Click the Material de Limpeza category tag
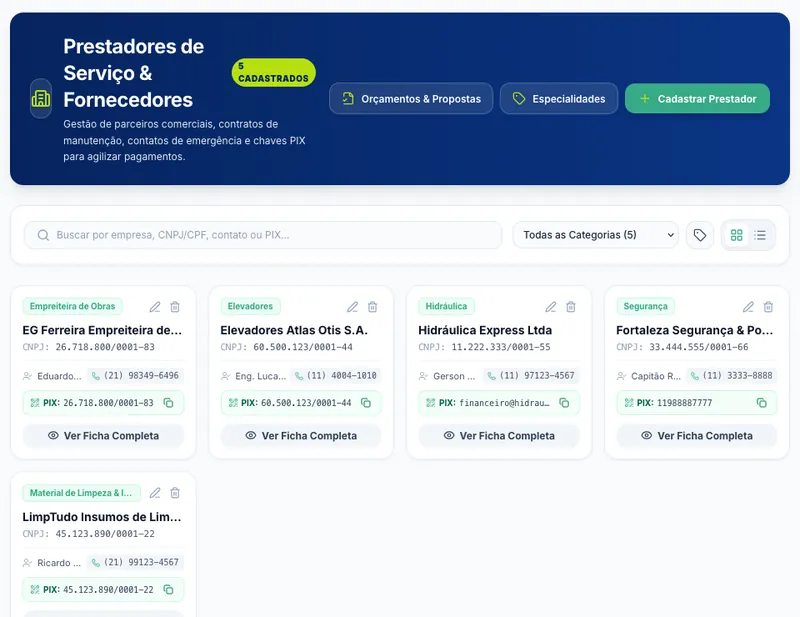This screenshot has width=800, height=617. pos(81,493)
